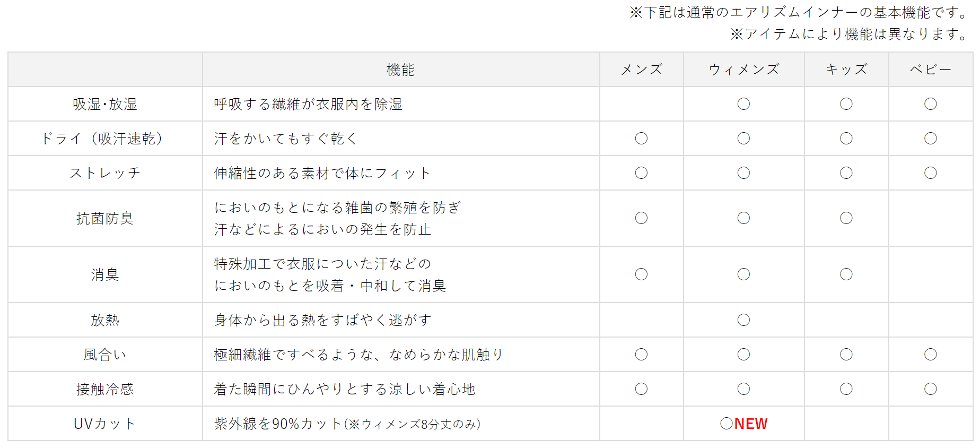Click the 機能 column header
The width and height of the screenshot is (980, 448).
[400, 70]
